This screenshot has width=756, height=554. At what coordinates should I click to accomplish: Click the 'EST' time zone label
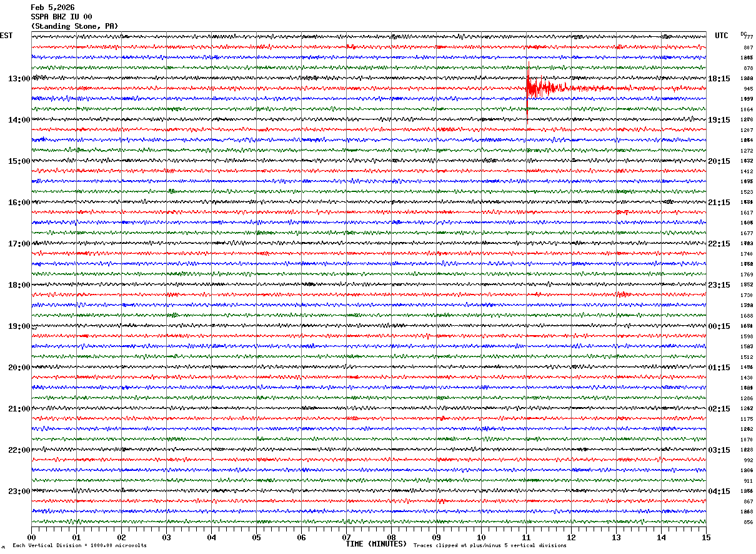(6, 36)
